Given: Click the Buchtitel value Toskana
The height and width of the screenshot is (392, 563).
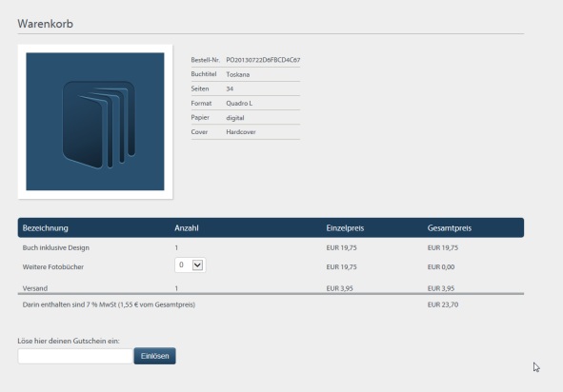Looking at the screenshot, I should tap(238, 74).
